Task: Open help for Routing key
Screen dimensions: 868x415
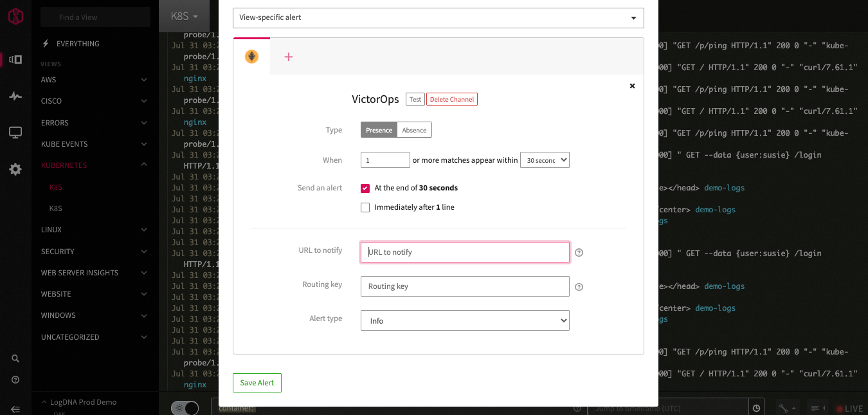Action: 579,287
